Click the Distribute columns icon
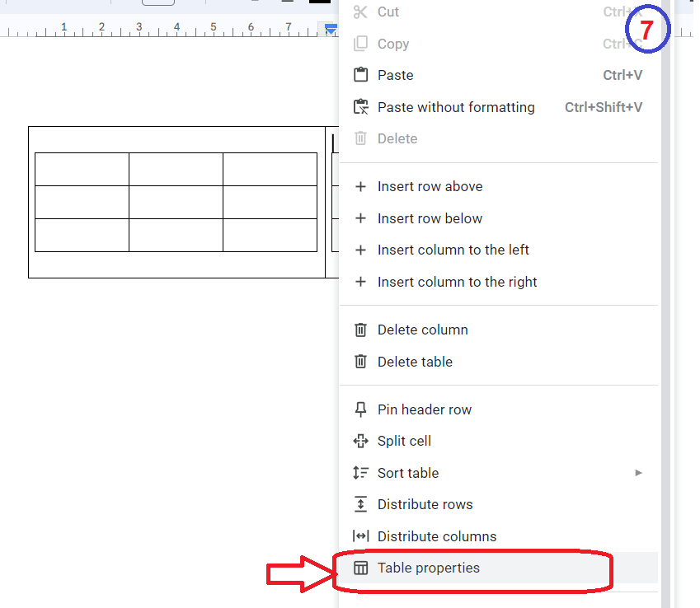 (x=360, y=536)
